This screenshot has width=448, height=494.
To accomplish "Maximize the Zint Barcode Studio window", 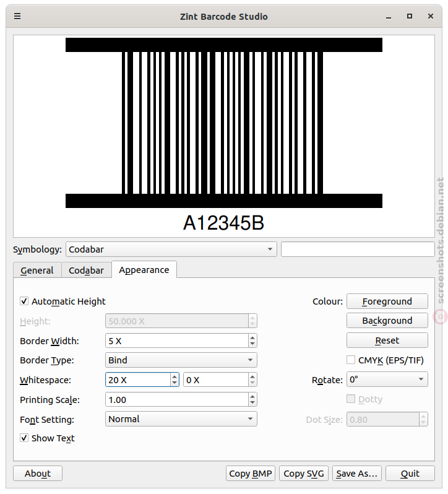I will click(410, 16).
